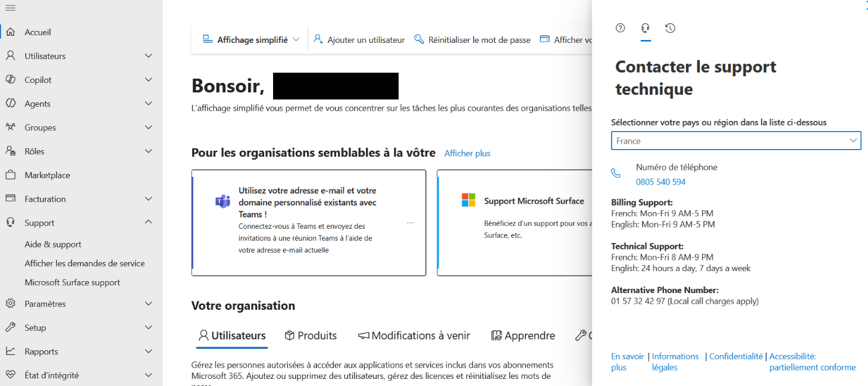This screenshot has height=386, width=868.
Task: Expand the Utilisateurs menu chevron
Action: click(149, 56)
